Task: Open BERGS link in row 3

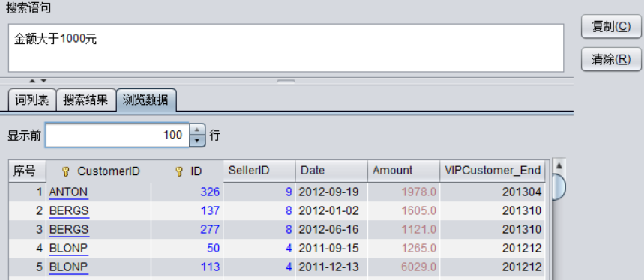Action: (69, 230)
